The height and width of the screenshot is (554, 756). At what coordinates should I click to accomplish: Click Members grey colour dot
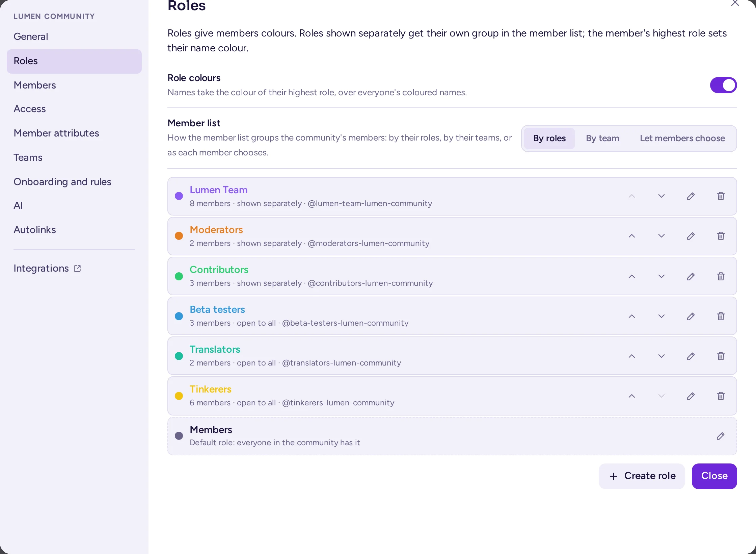179,436
